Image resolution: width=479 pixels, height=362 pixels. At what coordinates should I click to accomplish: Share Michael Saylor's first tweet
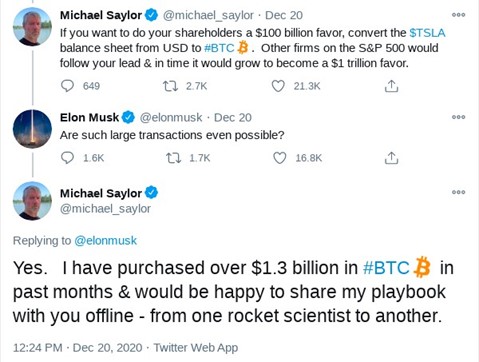[x=391, y=86]
